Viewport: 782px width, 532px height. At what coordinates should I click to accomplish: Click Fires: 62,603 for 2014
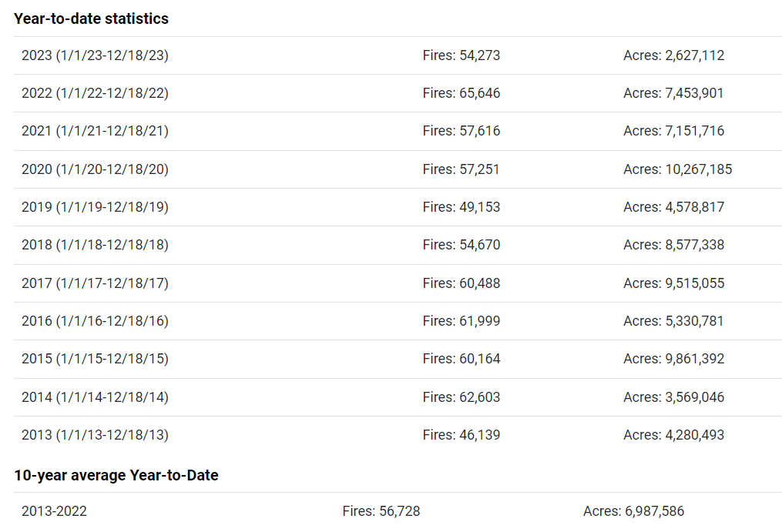[x=461, y=397]
